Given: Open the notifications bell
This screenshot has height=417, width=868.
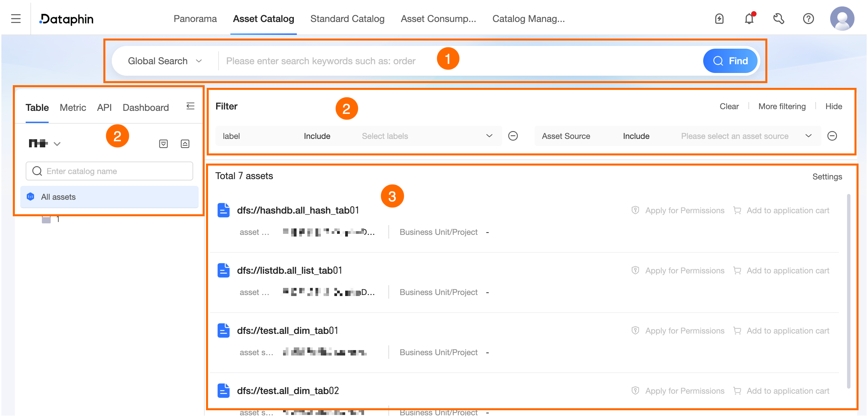Looking at the screenshot, I should point(749,18).
